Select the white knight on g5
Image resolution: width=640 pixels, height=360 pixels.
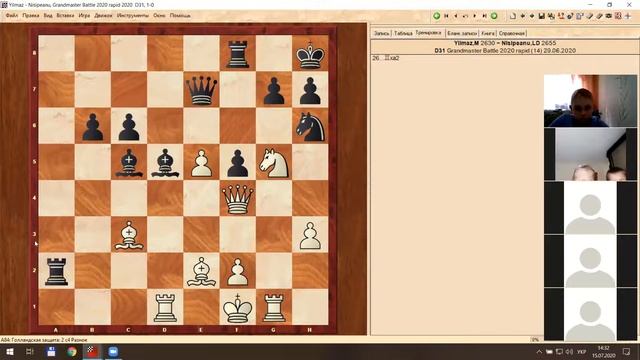pos(274,162)
